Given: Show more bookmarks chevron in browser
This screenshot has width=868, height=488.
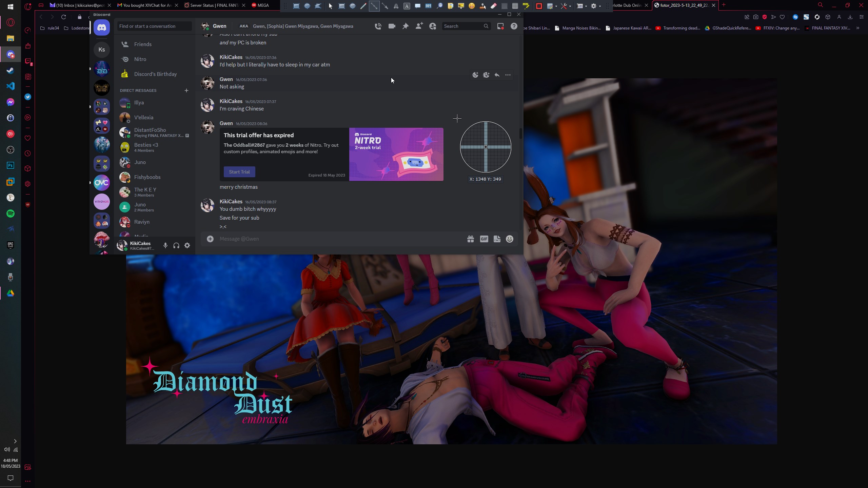Looking at the screenshot, I should [x=858, y=28].
